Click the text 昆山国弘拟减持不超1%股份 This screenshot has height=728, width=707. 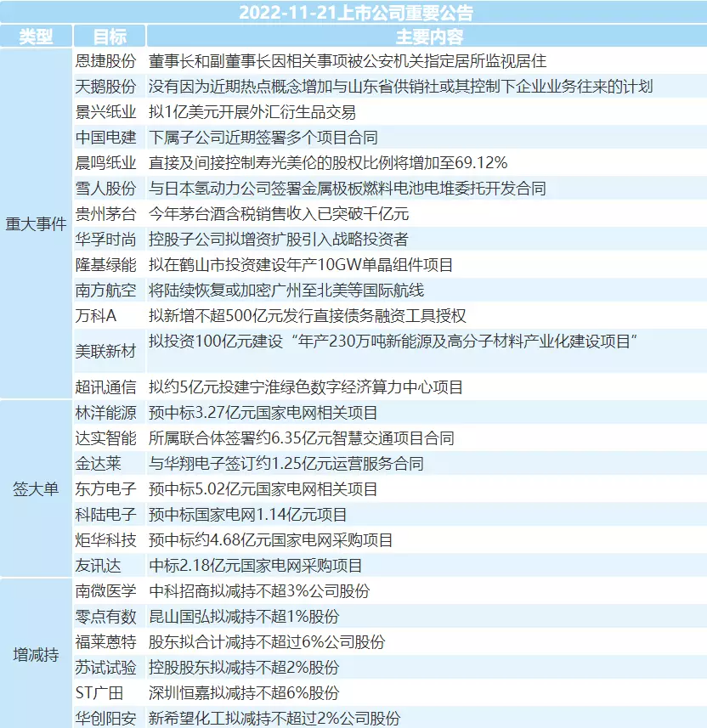click(244, 617)
